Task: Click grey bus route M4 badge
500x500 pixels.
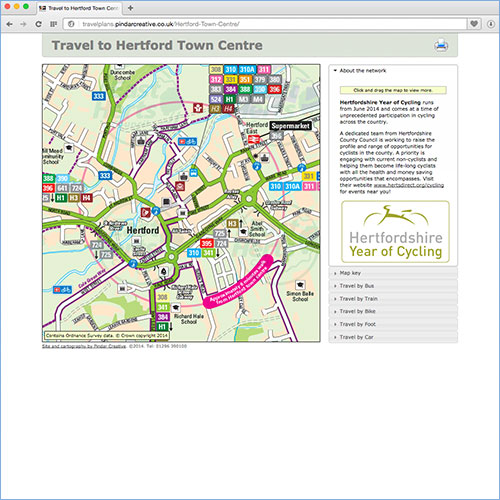Action: (258, 99)
